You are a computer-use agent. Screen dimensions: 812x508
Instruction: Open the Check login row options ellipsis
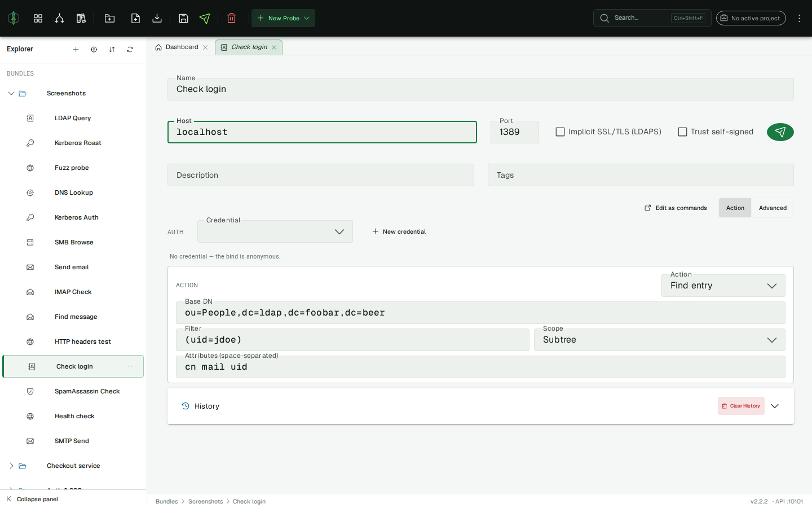tap(130, 366)
